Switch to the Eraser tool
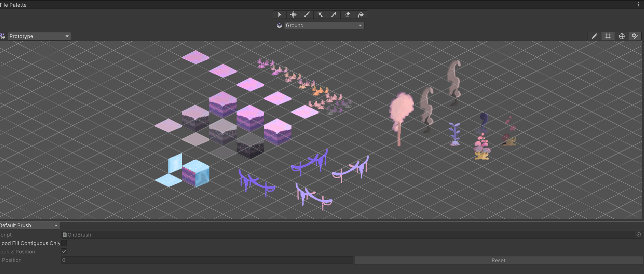The image size is (644, 274). tap(347, 15)
